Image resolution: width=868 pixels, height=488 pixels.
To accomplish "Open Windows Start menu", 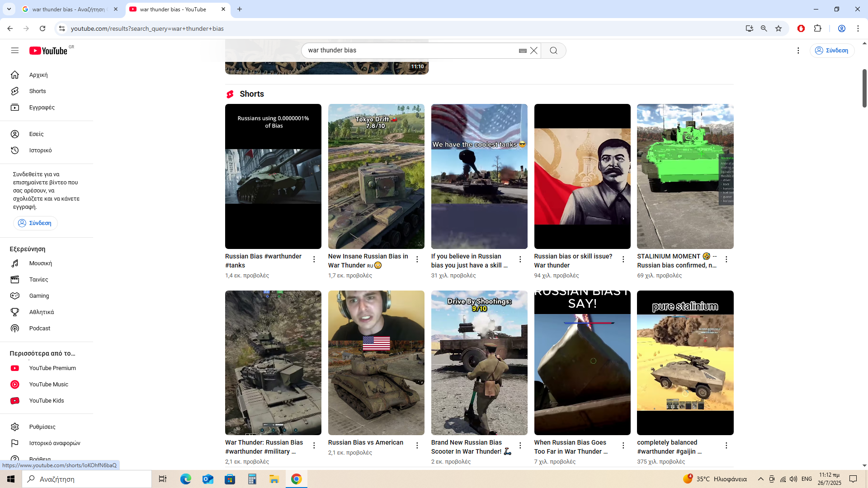I will point(11,479).
